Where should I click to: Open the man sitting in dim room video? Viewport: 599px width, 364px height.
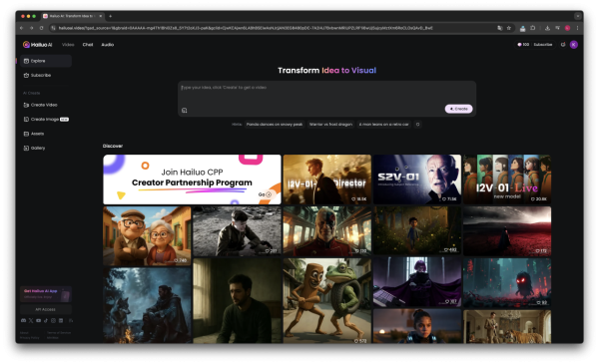point(237,300)
